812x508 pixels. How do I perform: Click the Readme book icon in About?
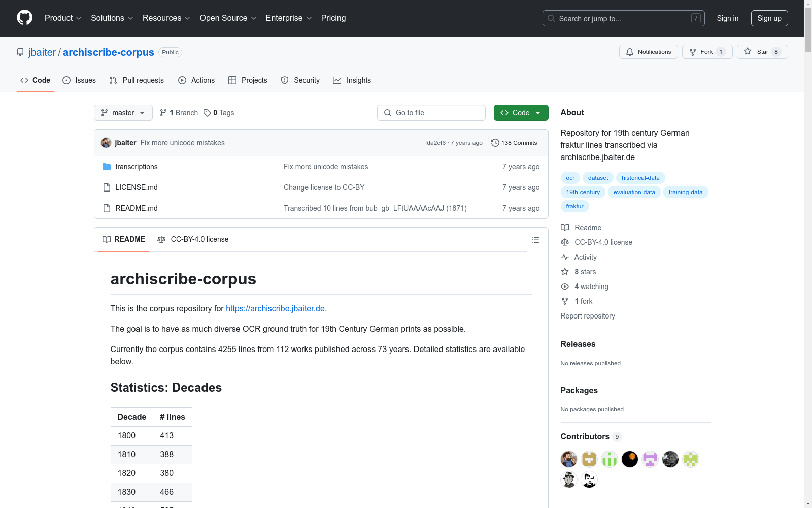565,228
